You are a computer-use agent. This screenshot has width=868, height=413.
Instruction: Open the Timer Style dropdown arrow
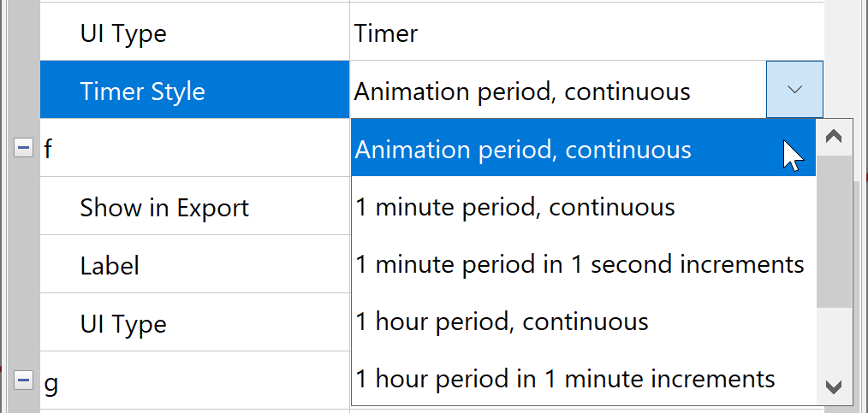(794, 90)
